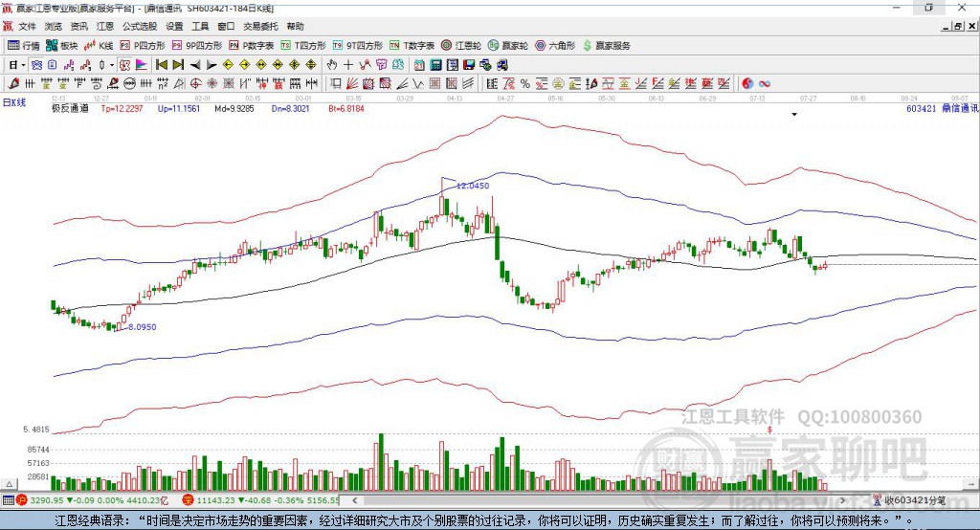
Task: Open the T四方形 tool
Action: [x=303, y=46]
